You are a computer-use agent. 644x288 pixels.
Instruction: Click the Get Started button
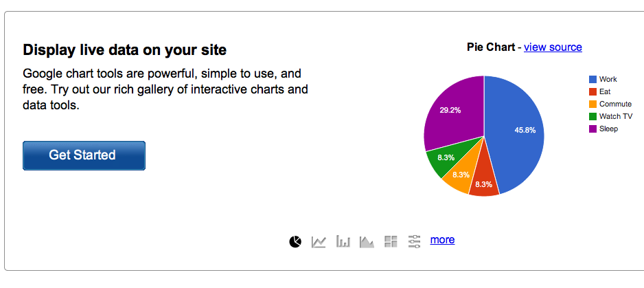coord(84,155)
